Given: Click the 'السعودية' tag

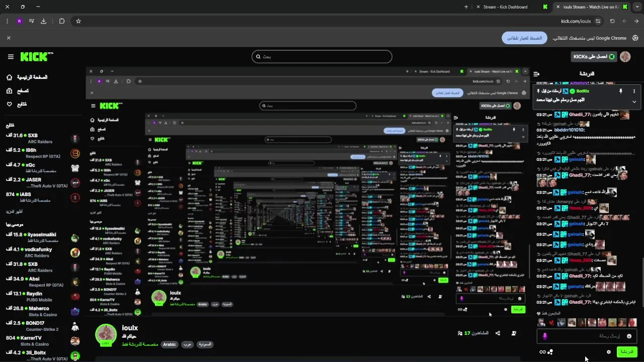Looking at the screenshot, I should [x=204, y=344].
